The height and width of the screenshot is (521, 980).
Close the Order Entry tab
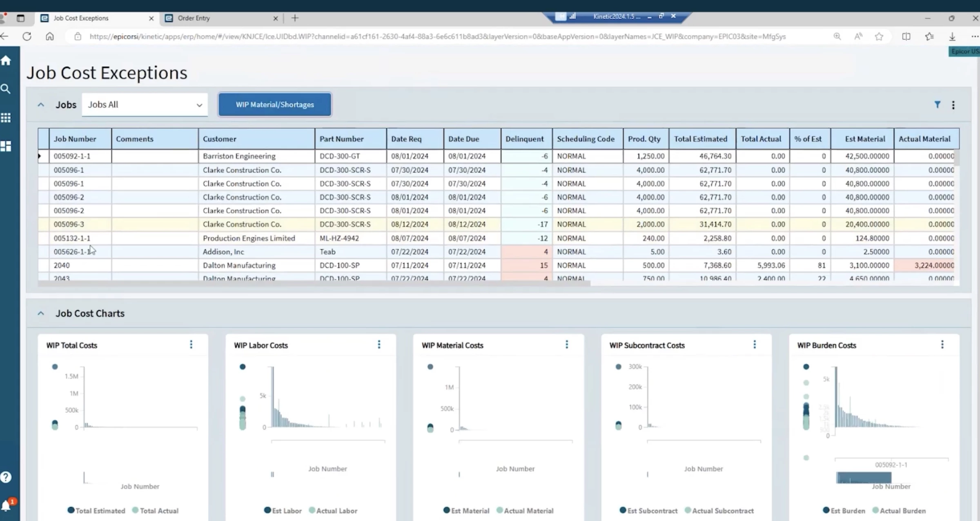275,18
